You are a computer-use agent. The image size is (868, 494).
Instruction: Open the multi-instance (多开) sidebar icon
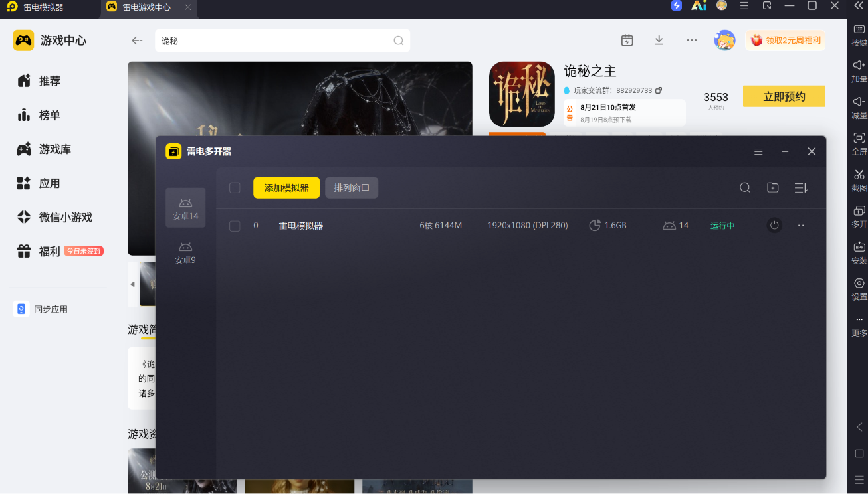tap(859, 210)
